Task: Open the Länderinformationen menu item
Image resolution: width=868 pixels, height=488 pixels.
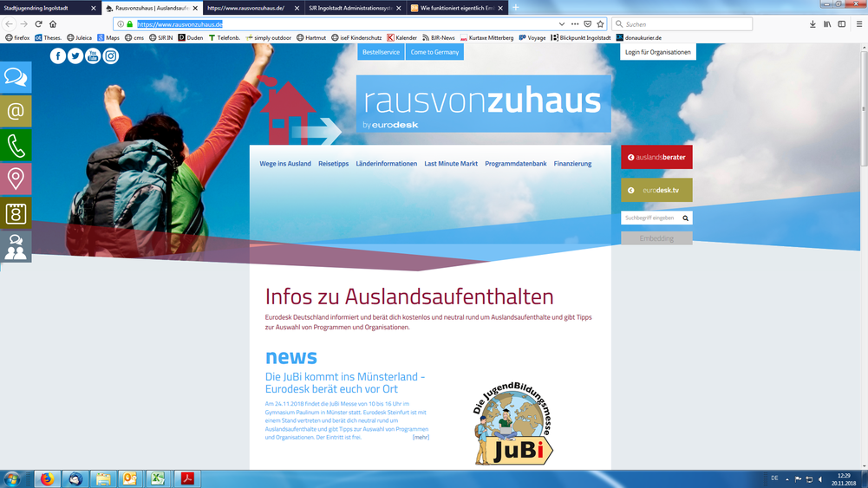Action: click(x=386, y=164)
